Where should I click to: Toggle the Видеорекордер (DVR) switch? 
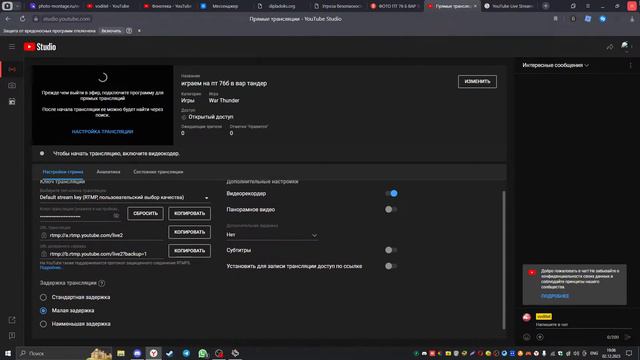[x=391, y=193]
